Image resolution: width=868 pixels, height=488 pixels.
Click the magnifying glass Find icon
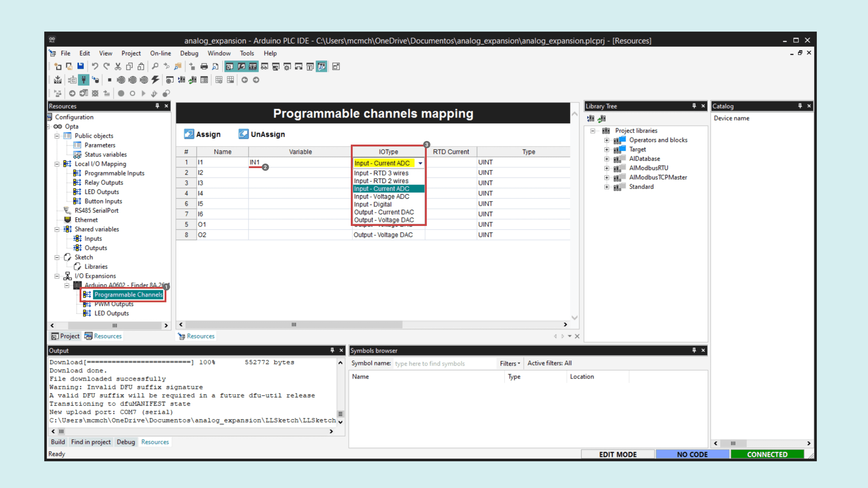155,66
